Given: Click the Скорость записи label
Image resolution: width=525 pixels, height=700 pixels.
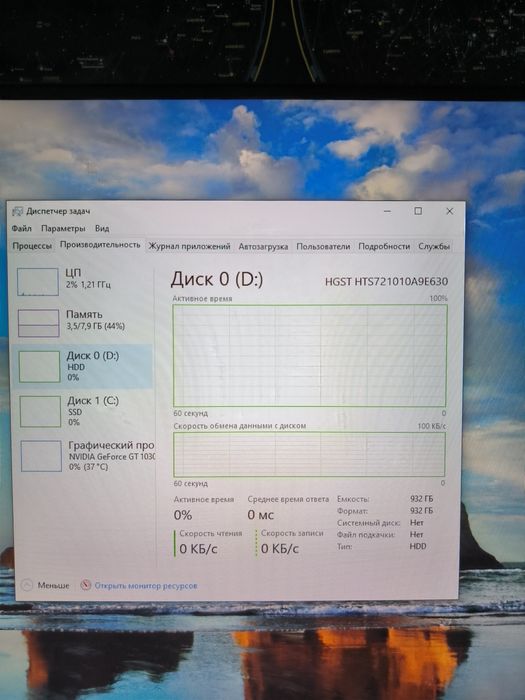Looking at the screenshot, I should point(292,533).
